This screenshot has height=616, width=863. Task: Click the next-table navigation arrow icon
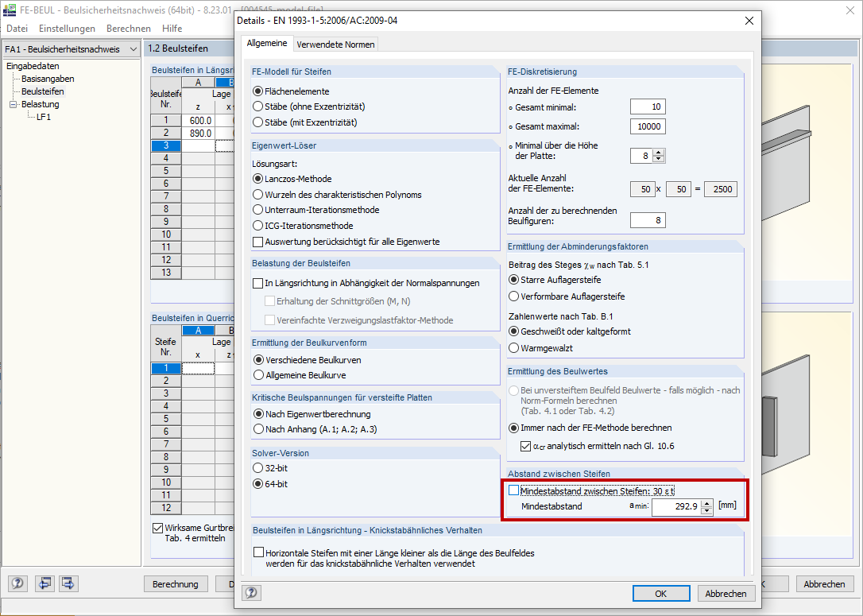point(68,583)
